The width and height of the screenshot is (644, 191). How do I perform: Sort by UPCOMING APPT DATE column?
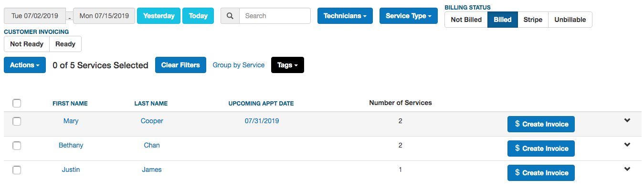click(x=261, y=104)
